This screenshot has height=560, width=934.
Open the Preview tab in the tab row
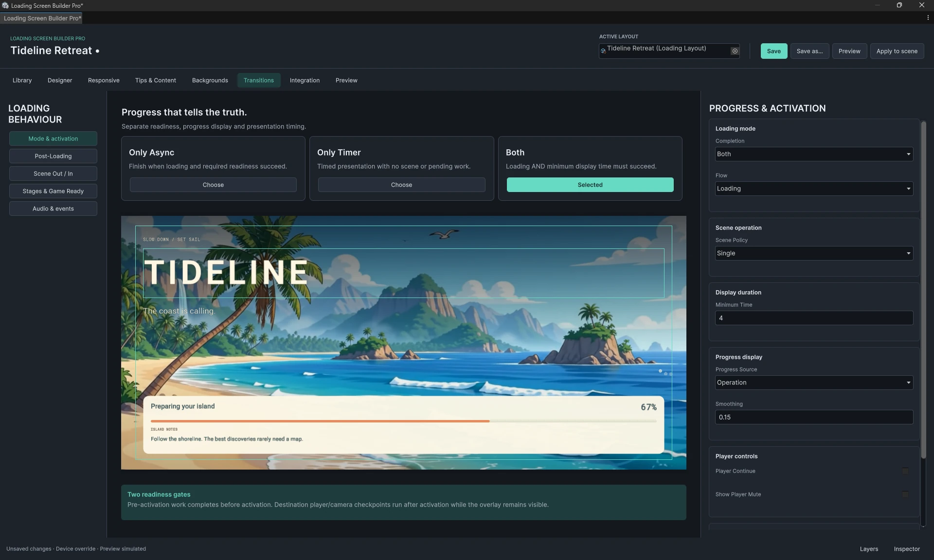click(346, 80)
